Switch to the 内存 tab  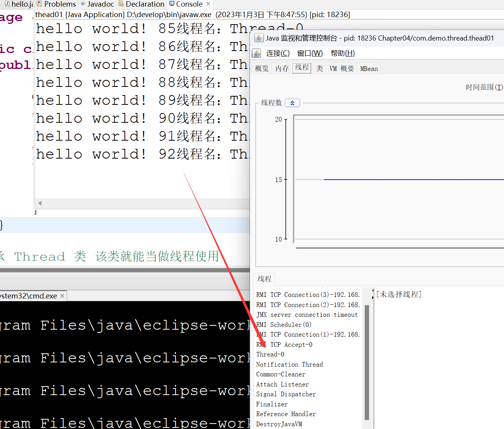point(282,69)
